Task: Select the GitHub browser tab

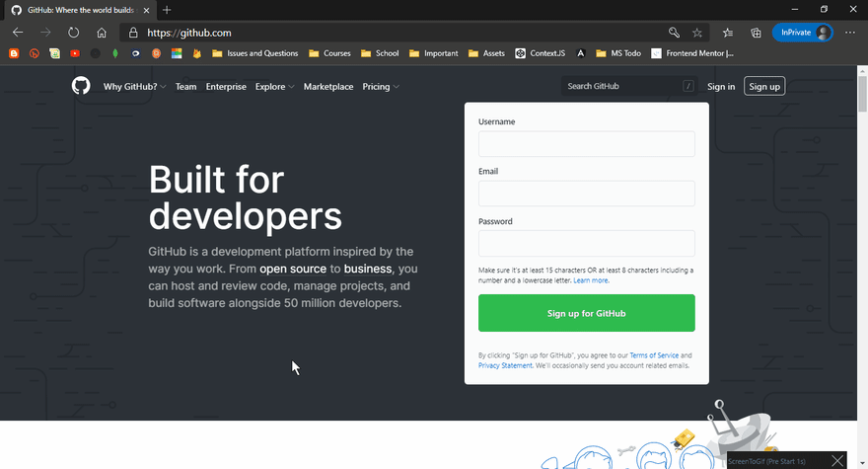Action: coord(80,10)
